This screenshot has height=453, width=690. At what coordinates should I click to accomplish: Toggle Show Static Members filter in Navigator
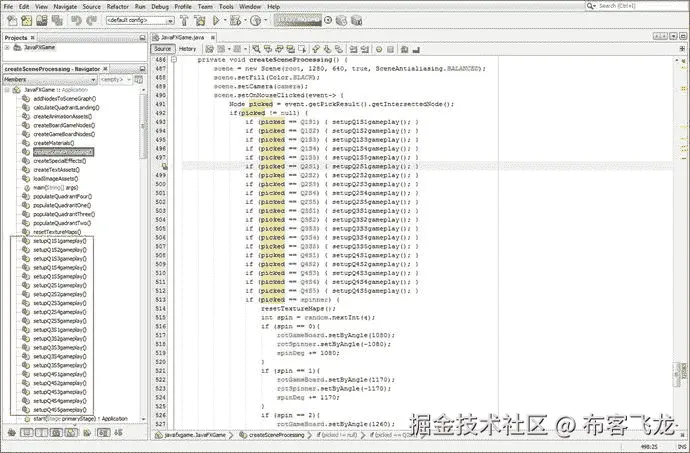[41, 433]
